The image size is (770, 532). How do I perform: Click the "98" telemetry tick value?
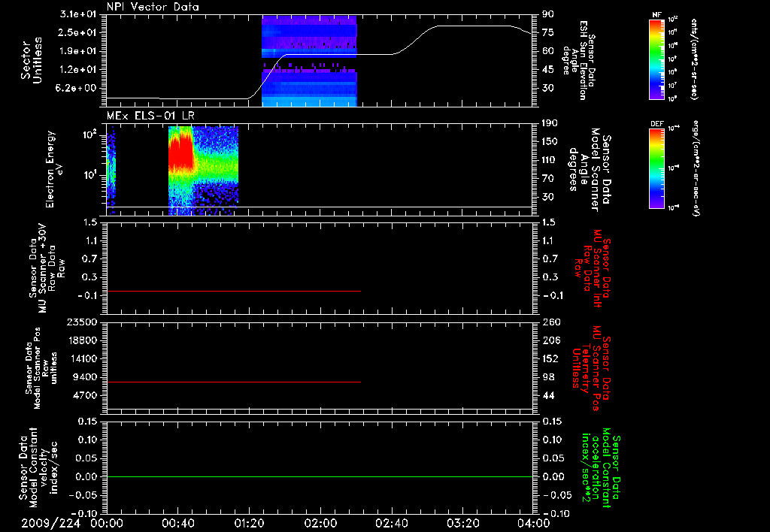point(548,377)
